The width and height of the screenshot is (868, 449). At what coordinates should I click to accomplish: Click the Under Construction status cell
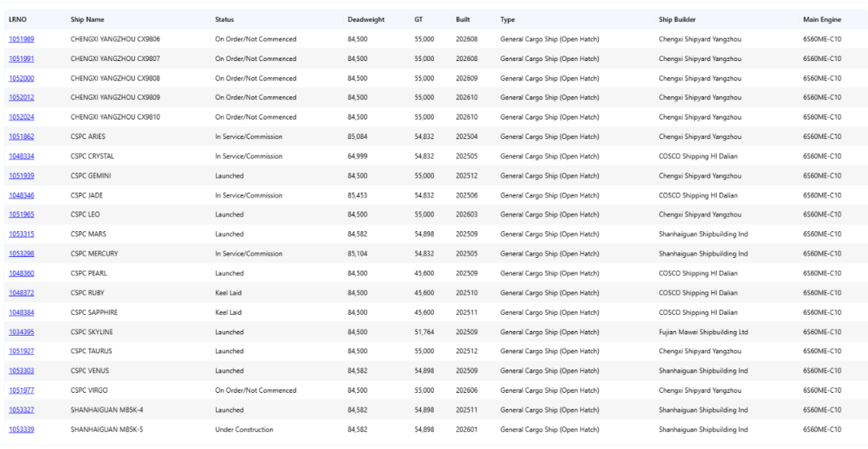244,430
